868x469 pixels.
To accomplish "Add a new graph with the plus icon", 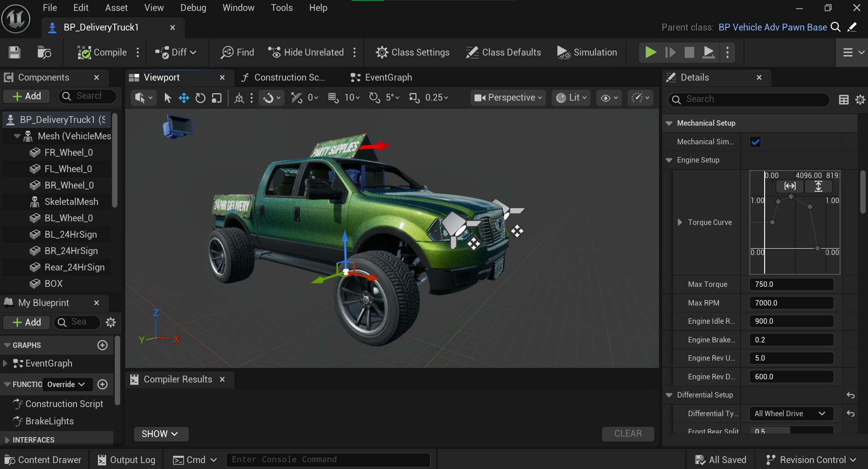I will coord(102,345).
